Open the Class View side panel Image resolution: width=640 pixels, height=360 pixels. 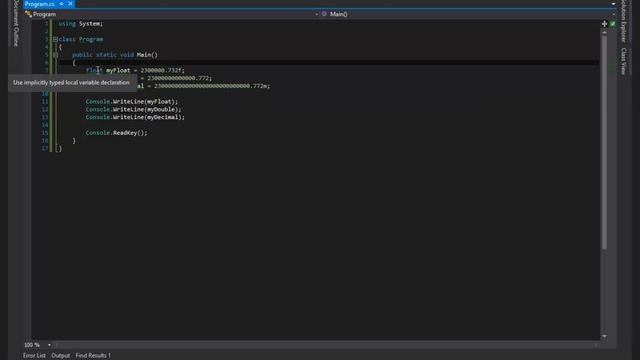pyautogui.click(x=624, y=61)
